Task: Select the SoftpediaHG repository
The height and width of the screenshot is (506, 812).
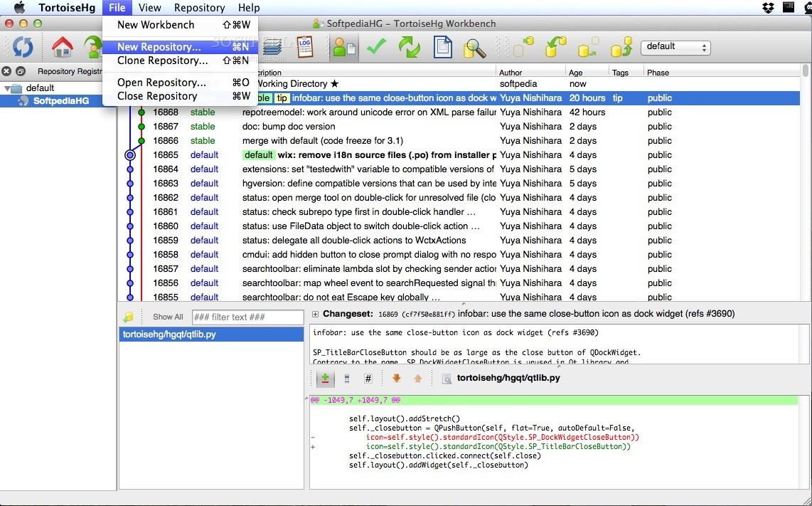Action: pos(60,100)
